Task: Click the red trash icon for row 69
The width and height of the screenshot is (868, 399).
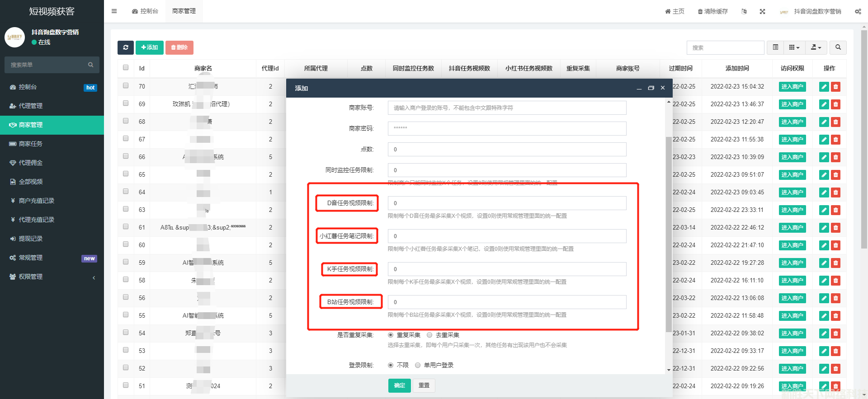Action: 835,104
